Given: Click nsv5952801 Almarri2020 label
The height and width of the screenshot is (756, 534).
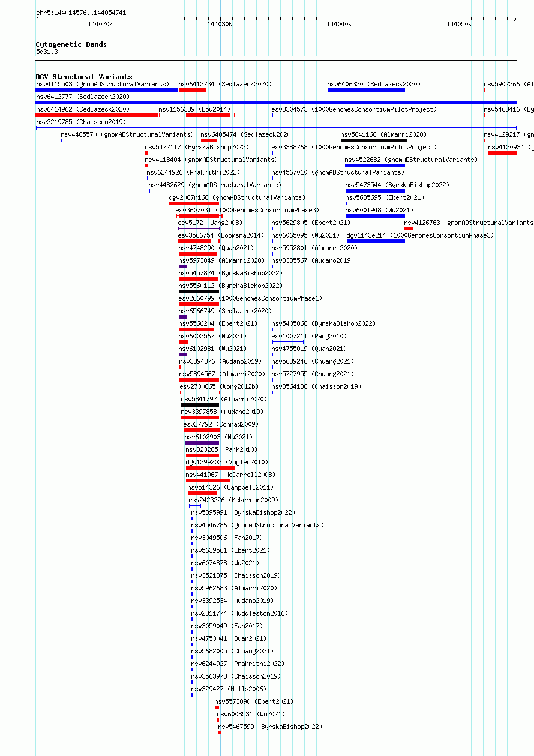Looking at the screenshot, I should point(314,248).
